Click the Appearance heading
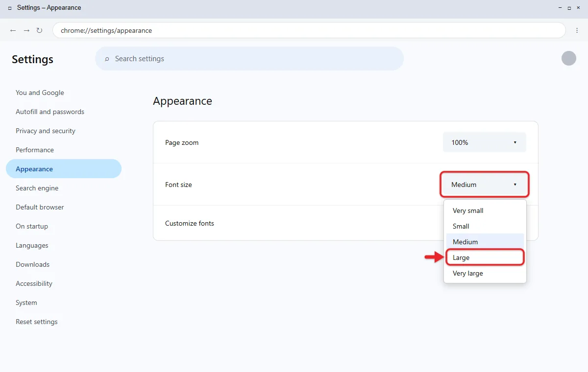This screenshot has width=588, height=372. click(182, 101)
